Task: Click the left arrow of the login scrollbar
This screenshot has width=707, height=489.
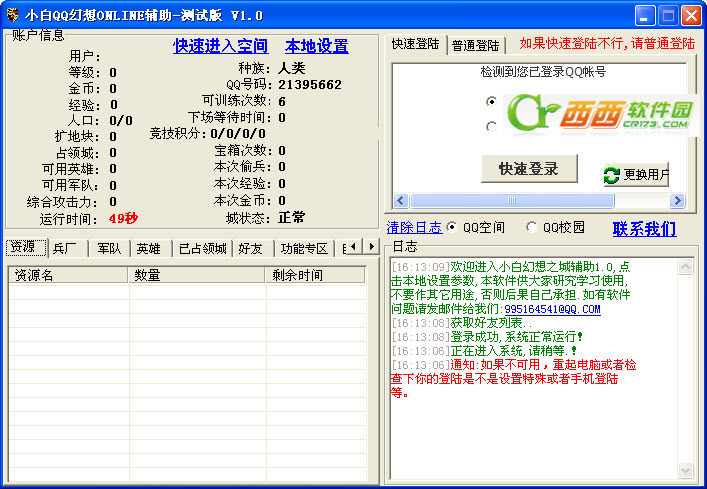Action: [401, 200]
